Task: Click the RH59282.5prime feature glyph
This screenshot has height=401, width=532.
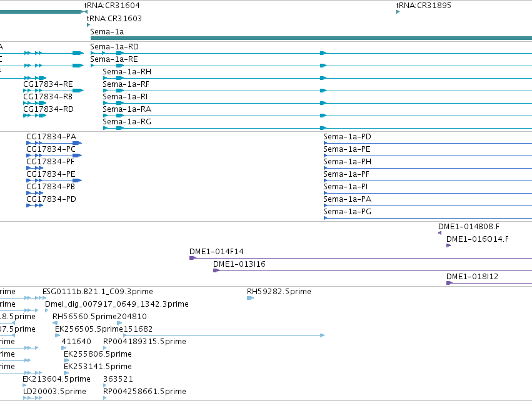Action: coord(250,298)
